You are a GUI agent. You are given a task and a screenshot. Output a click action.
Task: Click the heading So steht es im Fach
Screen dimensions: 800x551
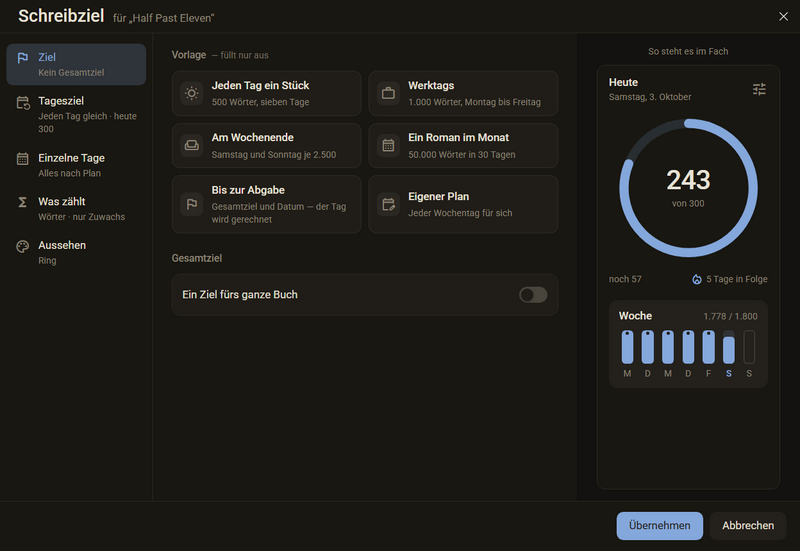tap(688, 52)
